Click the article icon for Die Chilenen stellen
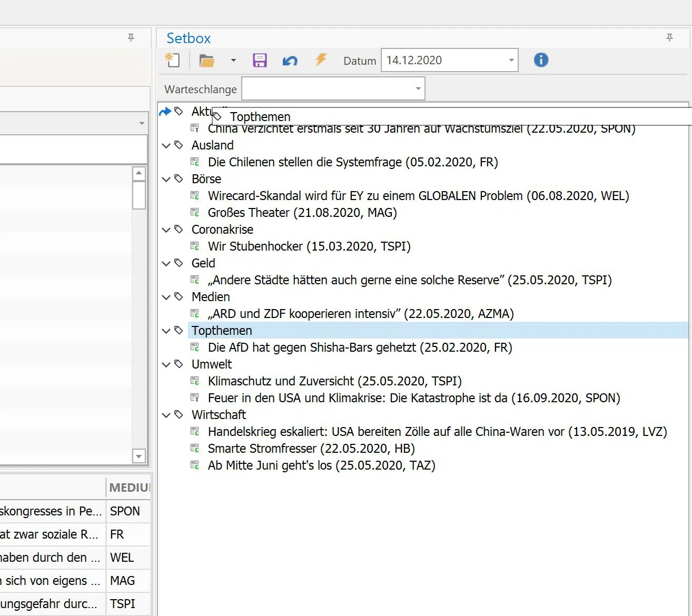Viewport: 692px width, 616px height. tap(195, 162)
